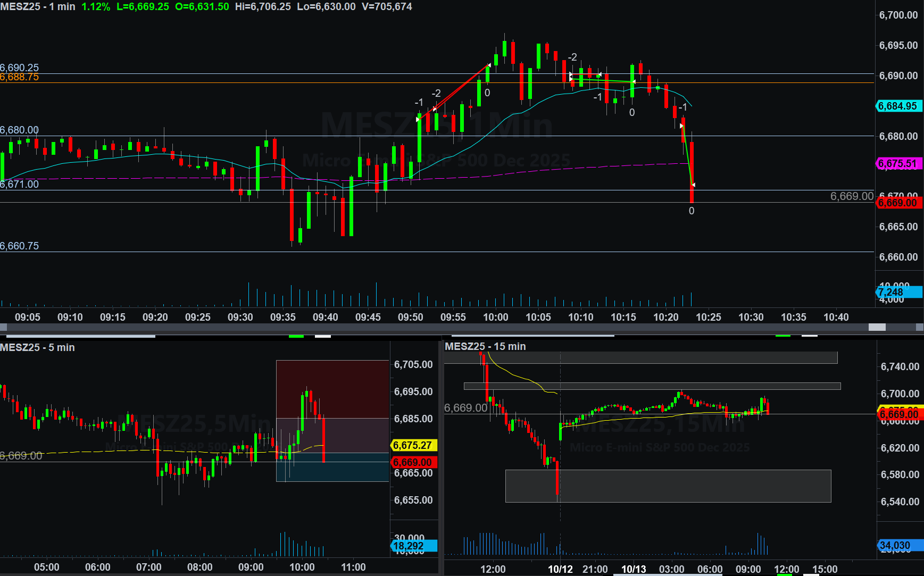The width and height of the screenshot is (924, 576).
Task: Click the blue 7,248 volume tag
Action: [898, 292]
